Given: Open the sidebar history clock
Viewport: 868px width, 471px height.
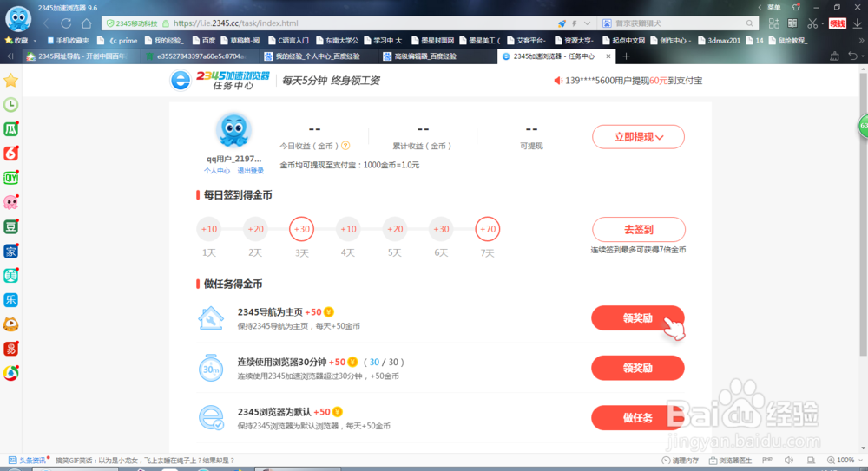Looking at the screenshot, I should 10,105.
